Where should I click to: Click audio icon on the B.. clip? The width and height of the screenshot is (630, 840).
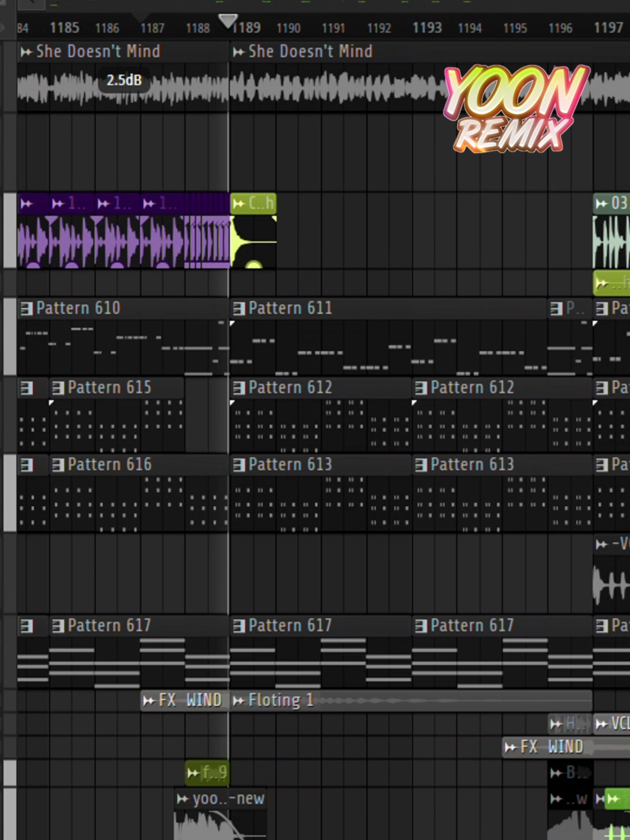556,772
